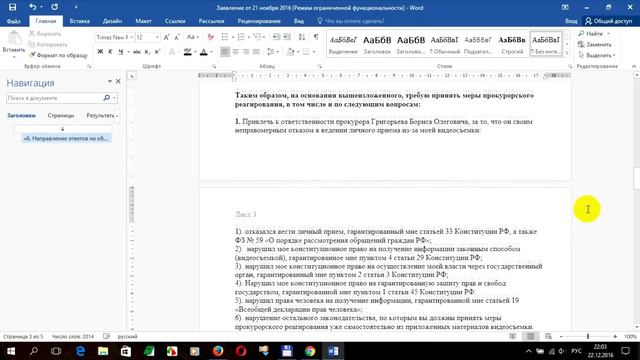Open the change case Aa dropdown

192,37
